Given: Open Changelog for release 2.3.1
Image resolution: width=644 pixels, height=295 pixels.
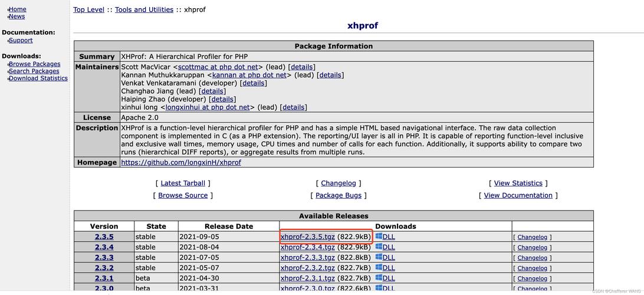Looking at the screenshot, I should pos(533,278).
